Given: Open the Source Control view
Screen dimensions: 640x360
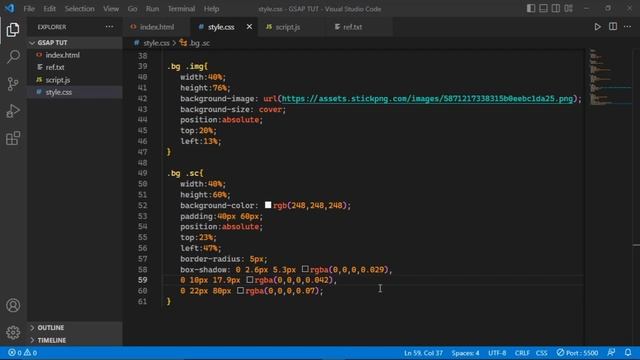Looking at the screenshot, I should pyautogui.click(x=13, y=84).
